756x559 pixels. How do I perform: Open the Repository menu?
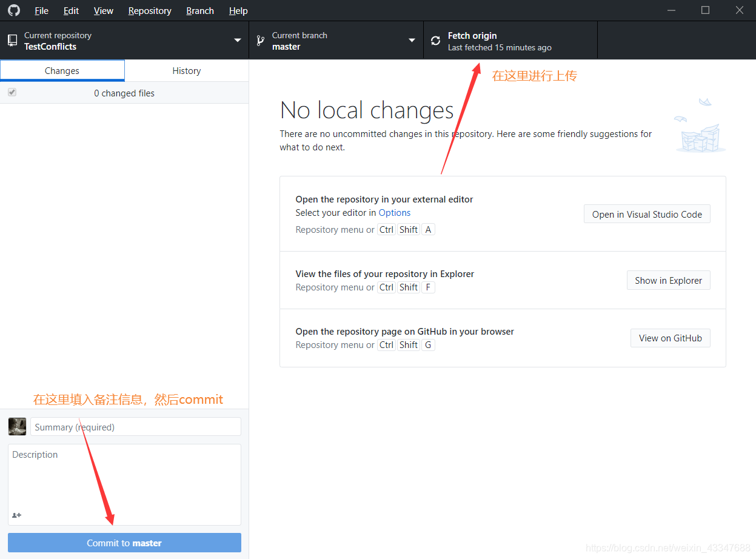click(x=150, y=11)
